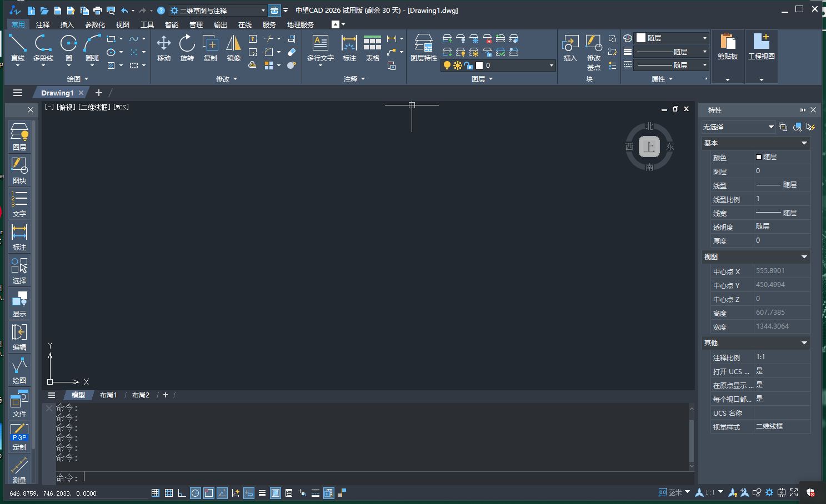Click the 标注 dimension tool in ribbon

tap(349, 48)
